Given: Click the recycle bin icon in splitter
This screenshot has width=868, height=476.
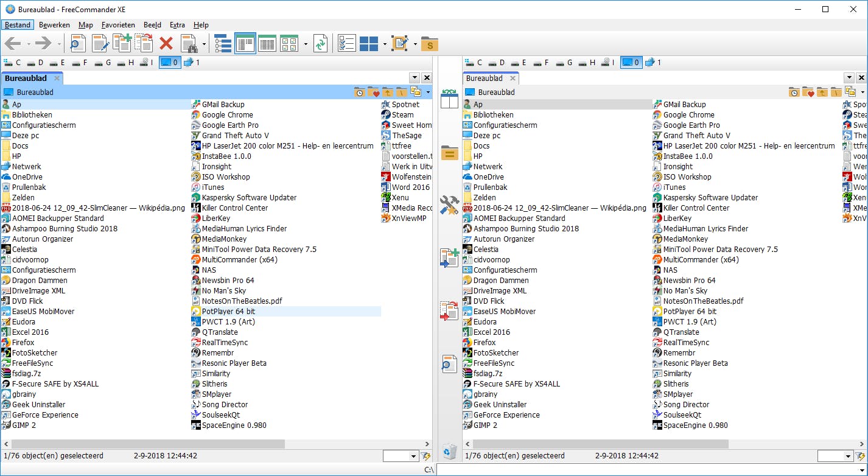Looking at the screenshot, I should (x=449, y=451).
